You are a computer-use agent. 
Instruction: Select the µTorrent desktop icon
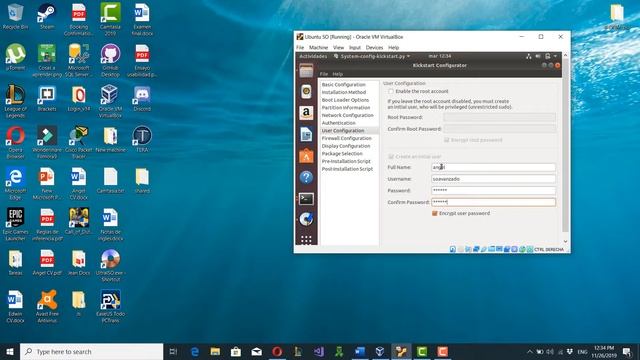pyautogui.click(x=16, y=57)
